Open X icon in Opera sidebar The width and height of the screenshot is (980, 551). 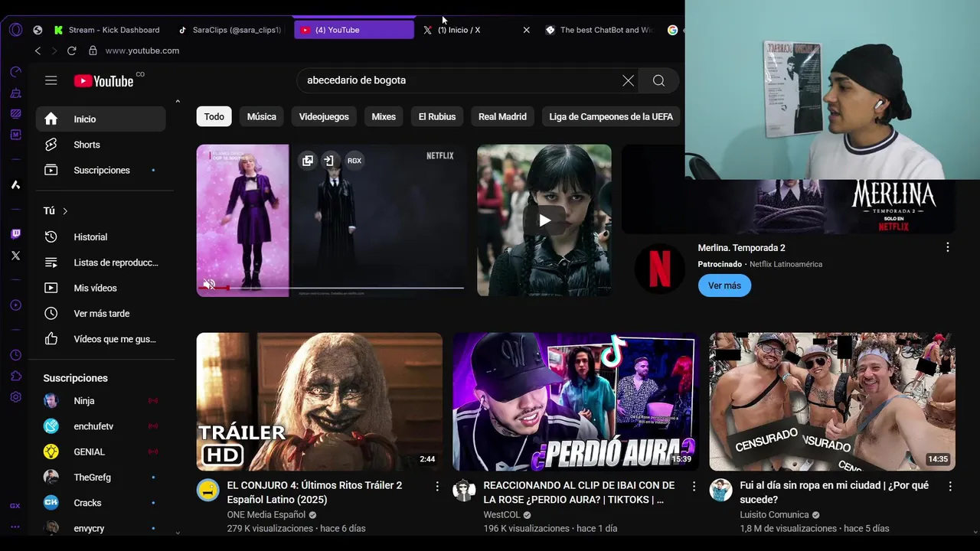click(15, 256)
